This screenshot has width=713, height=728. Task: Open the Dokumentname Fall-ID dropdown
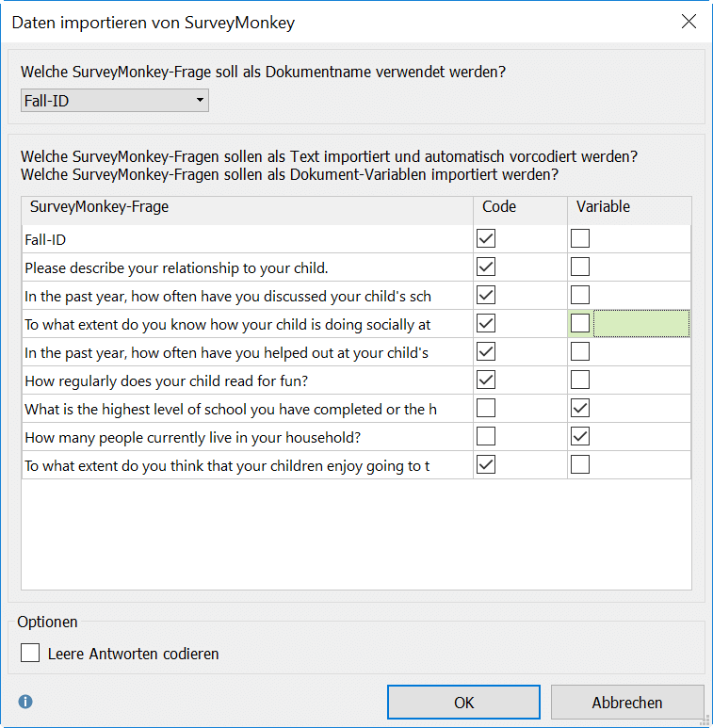(x=115, y=101)
